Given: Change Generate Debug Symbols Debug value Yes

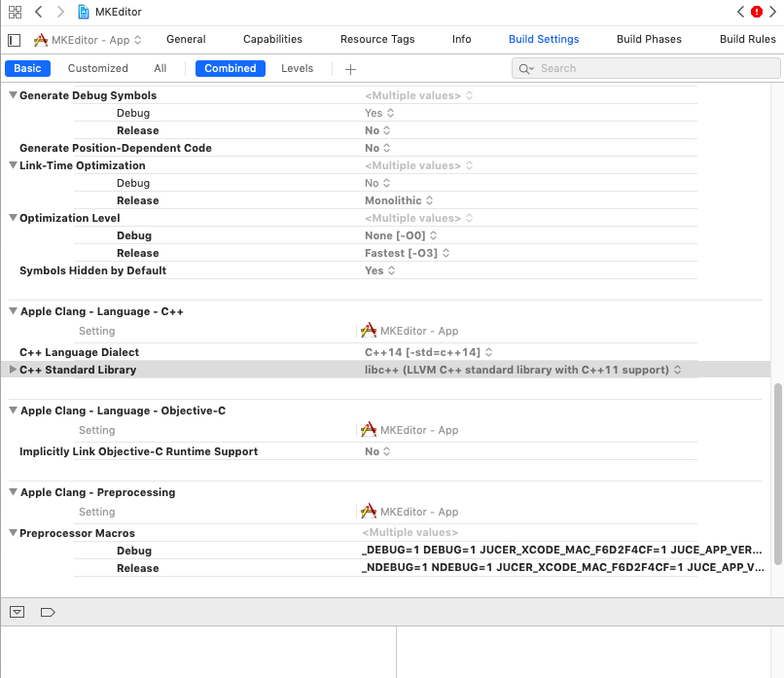Looking at the screenshot, I should 379,113.
